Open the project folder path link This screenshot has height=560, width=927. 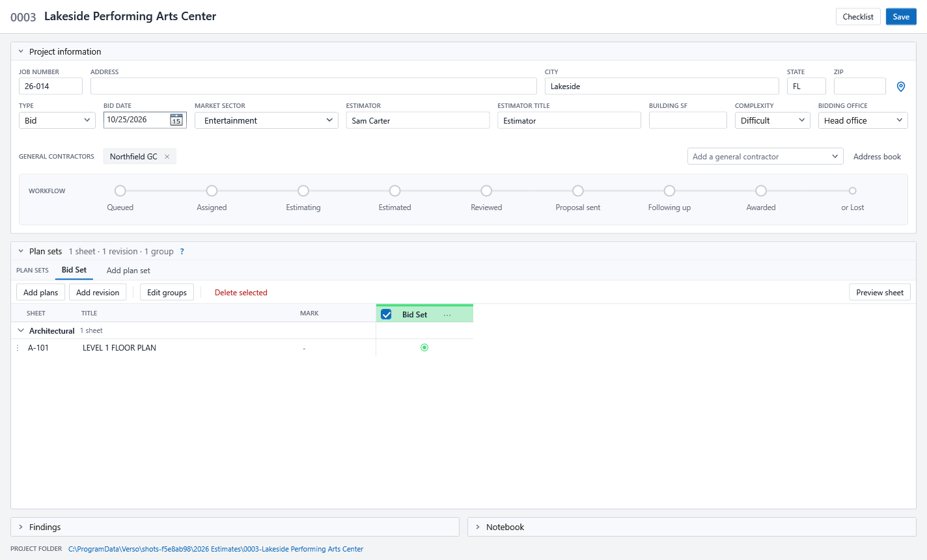(215, 549)
